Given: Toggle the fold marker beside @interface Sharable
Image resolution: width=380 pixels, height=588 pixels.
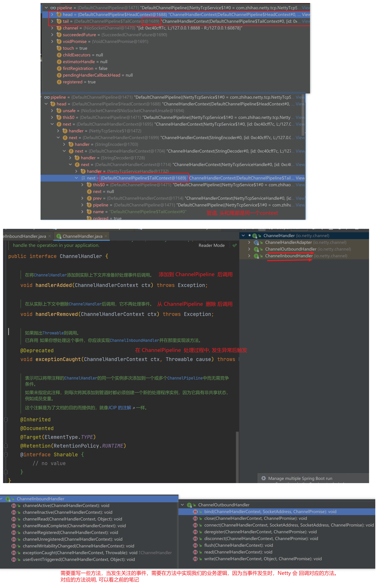Looking at the screenshot, I should (6, 454).
